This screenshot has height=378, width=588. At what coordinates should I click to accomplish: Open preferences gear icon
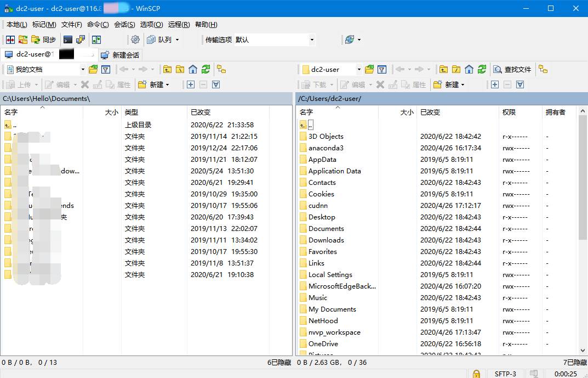click(135, 40)
